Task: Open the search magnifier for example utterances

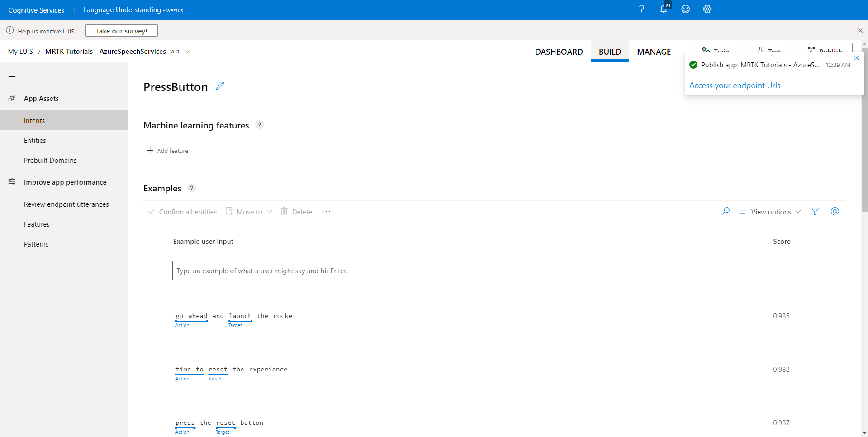Action: click(x=726, y=211)
